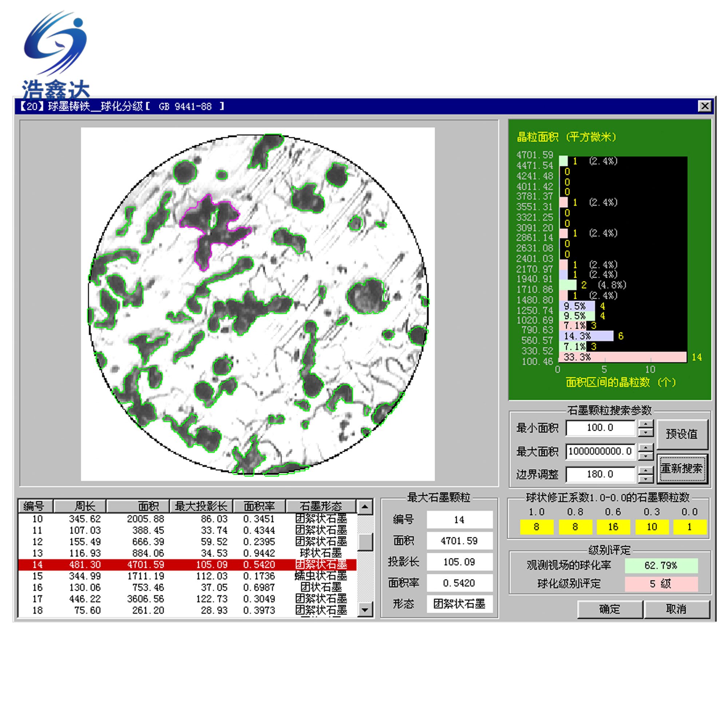Click the 最小面积 input field

(x=600, y=428)
